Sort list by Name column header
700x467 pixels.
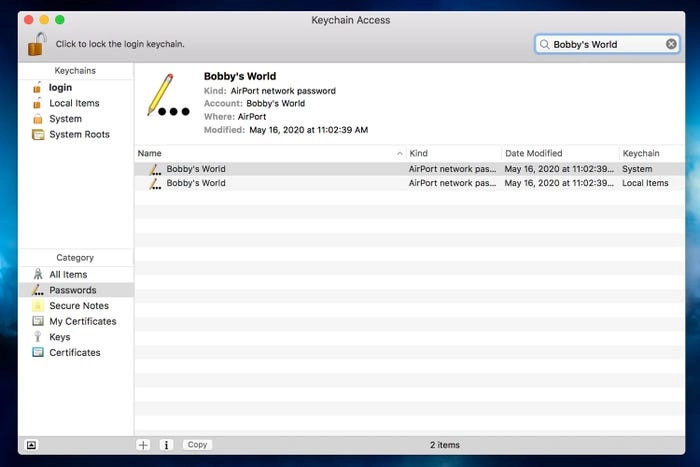pos(260,153)
